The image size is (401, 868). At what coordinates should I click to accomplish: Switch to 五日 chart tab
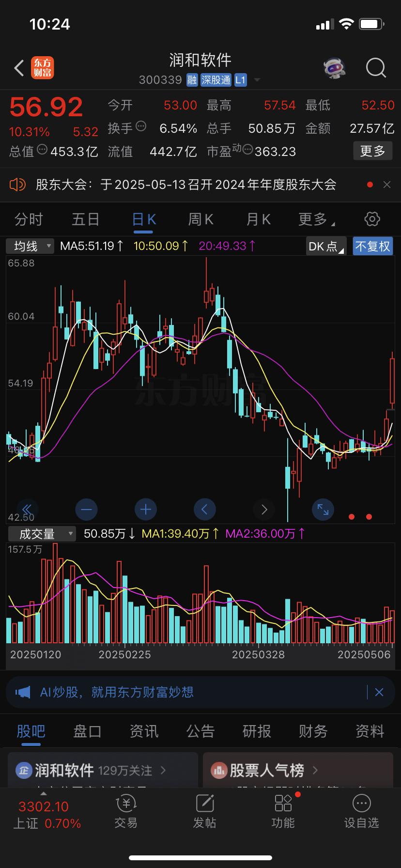pyautogui.click(x=86, y=219)
